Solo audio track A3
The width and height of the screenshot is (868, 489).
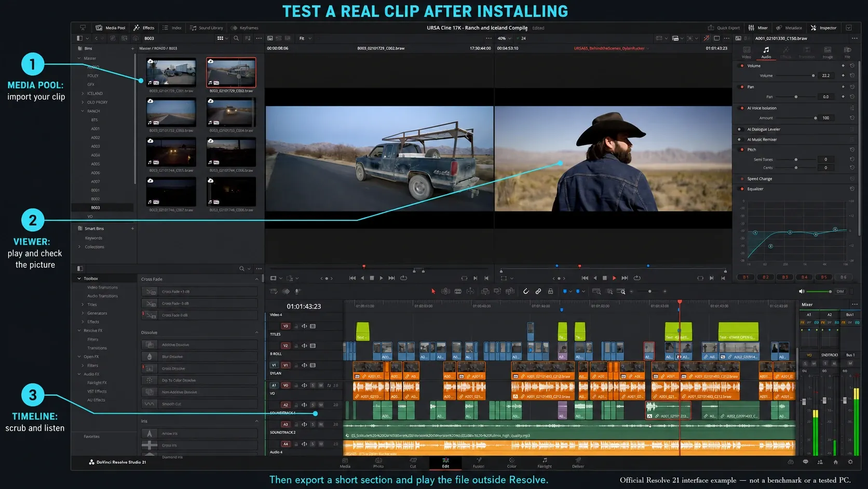(313, 425)
